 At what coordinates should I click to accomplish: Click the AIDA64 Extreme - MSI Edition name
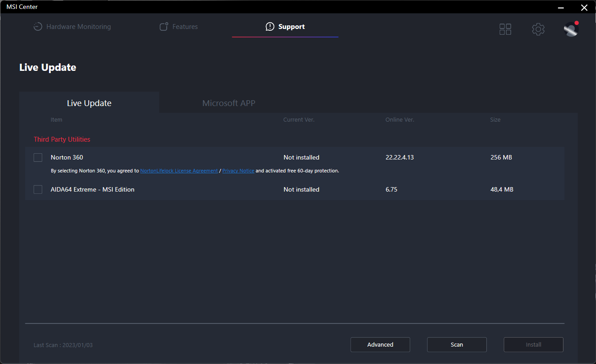pos(93,189)
